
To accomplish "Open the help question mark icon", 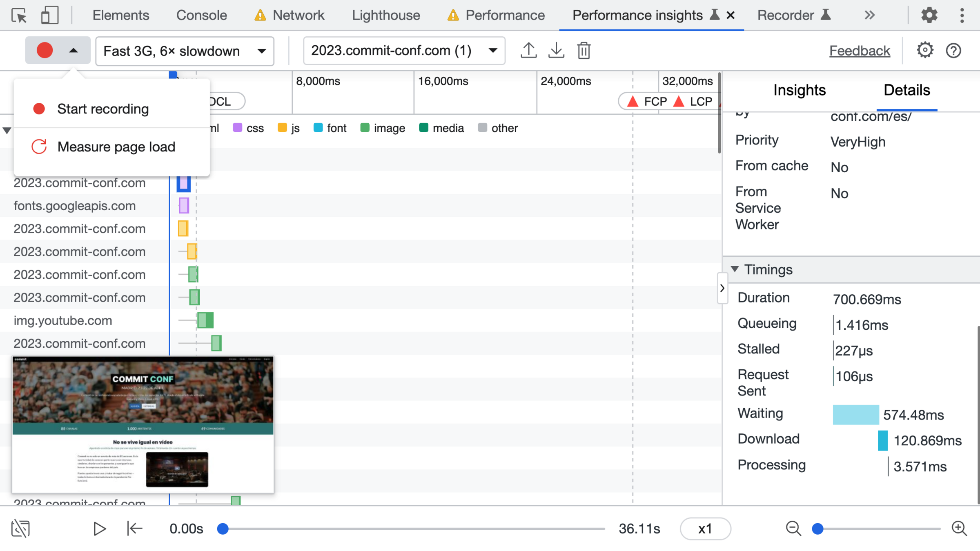I will [x=953, y=51].
